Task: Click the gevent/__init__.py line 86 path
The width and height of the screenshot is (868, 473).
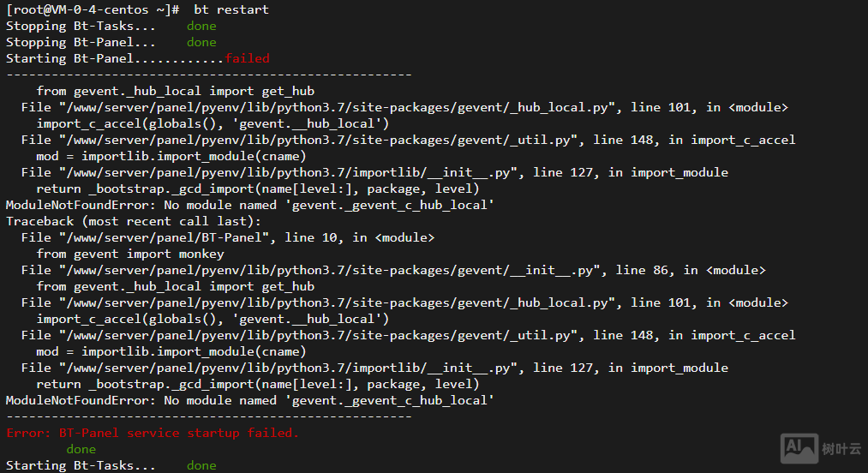Action: (333, 270)
